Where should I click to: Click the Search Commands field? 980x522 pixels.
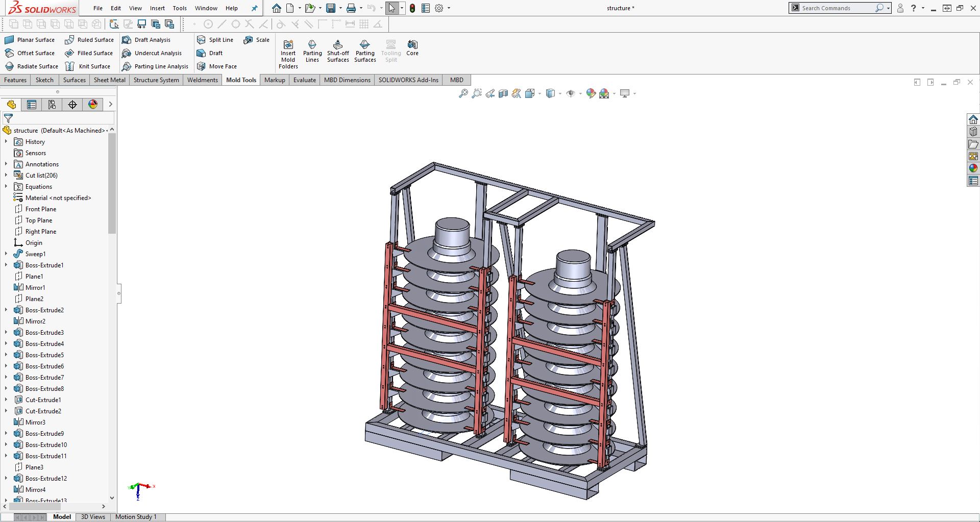pos(837,8)
